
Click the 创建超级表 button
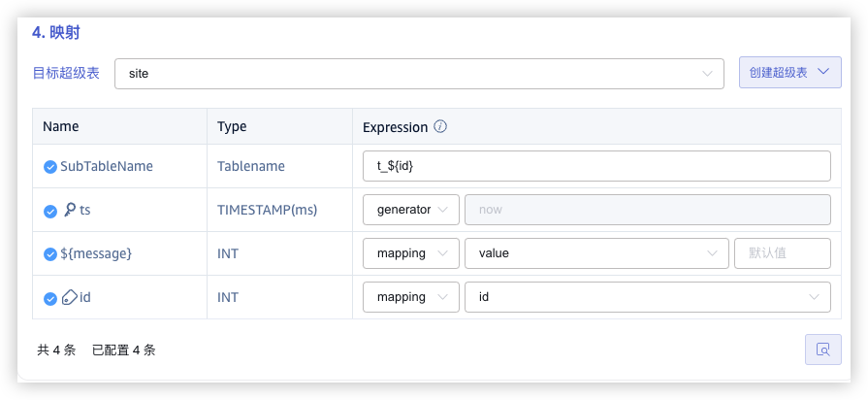click(x=789, y=73)
